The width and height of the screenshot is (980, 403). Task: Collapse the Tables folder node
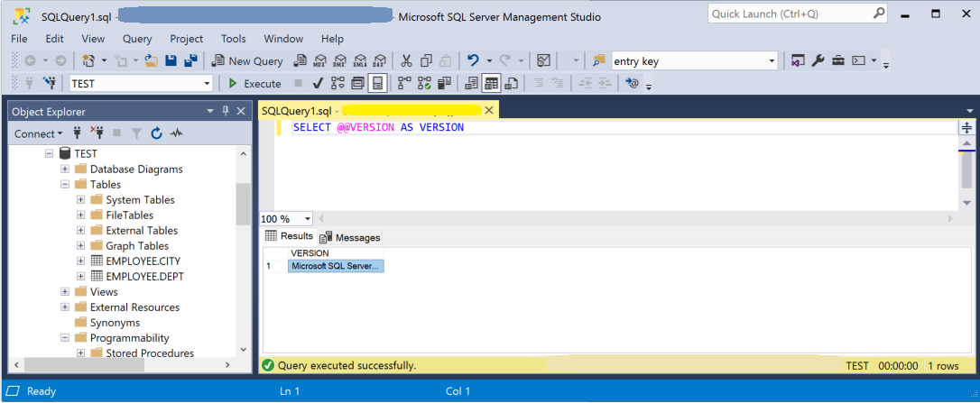click(x=65, y=185)
